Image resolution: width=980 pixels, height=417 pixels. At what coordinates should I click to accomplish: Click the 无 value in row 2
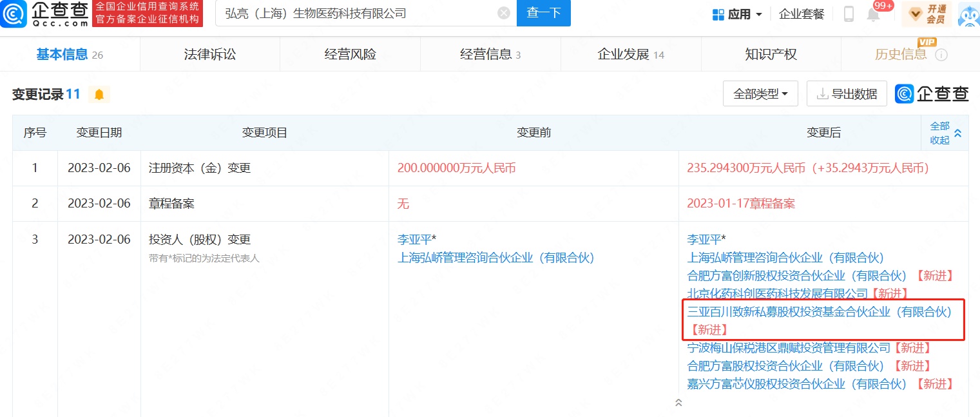403,204
